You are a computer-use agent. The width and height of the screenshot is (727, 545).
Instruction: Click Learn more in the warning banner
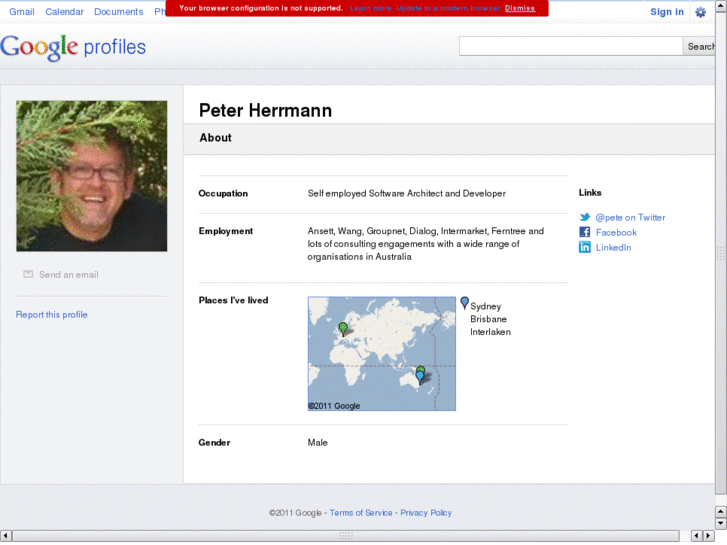tap(370, 8)
